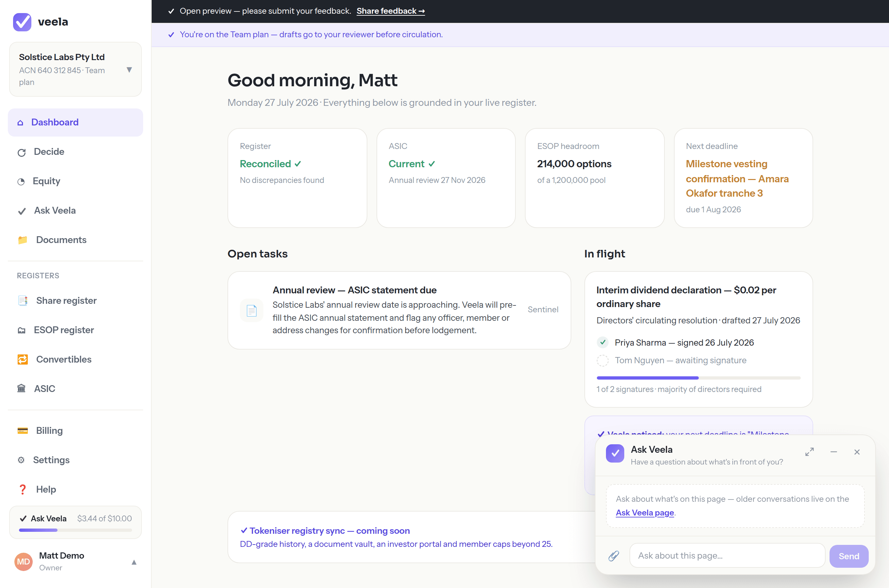The height and width of the screenshot is (588, 889).
Task: Click the Annual review document icon
Action: [x=251, y=311]
